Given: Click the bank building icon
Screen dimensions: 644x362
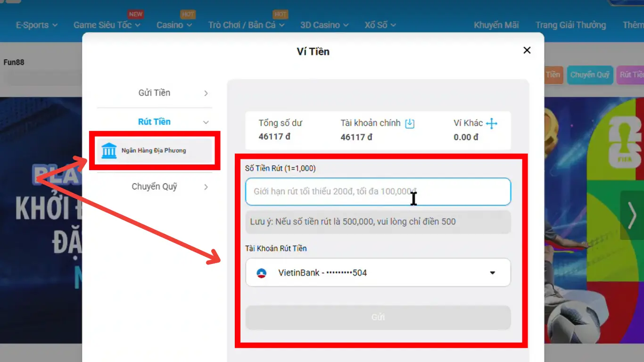Looking at the screenshot, I should coord(109,151).
